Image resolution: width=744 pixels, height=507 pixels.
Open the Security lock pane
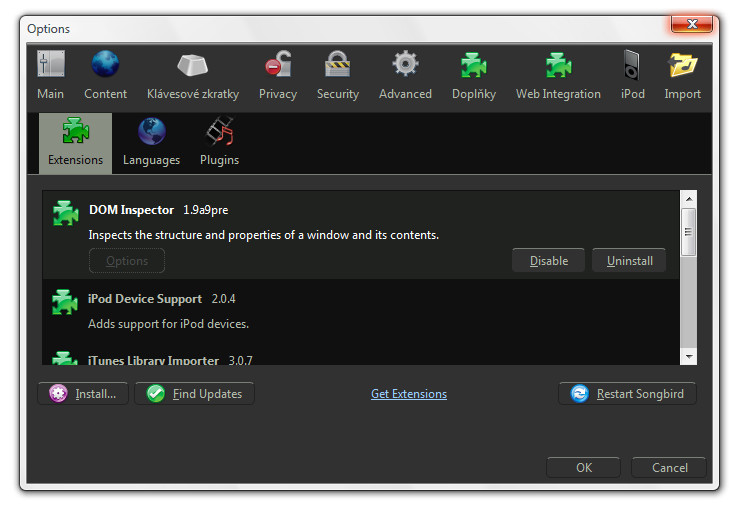[x=337, y=76]
